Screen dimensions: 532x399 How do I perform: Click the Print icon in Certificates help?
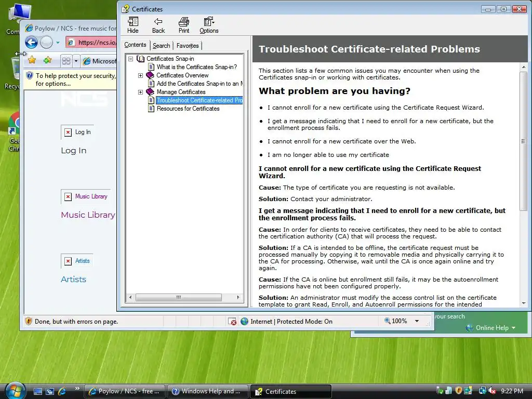coord(183,25)
